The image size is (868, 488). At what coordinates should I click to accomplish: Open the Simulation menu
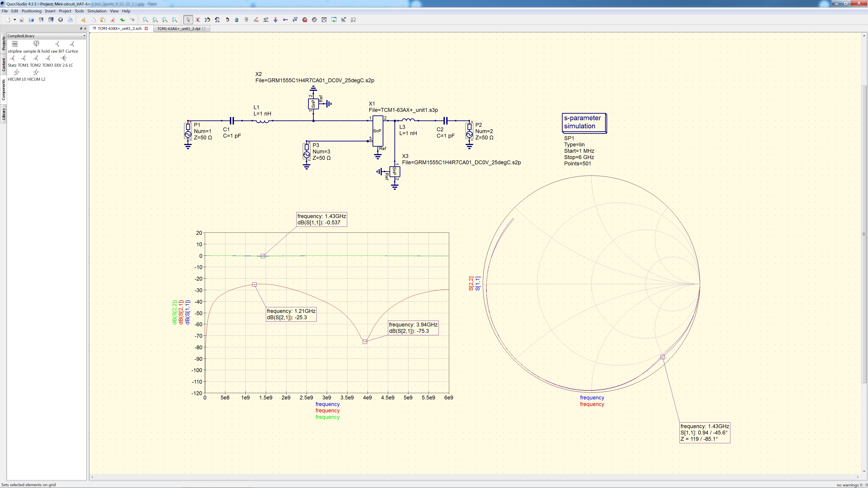(x=97, y=11)
